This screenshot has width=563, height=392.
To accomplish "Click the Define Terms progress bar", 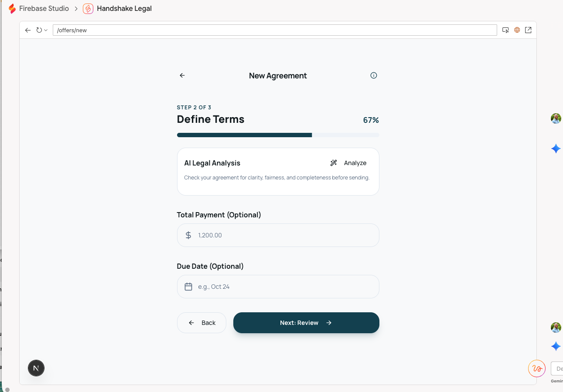I will point(278,135).
